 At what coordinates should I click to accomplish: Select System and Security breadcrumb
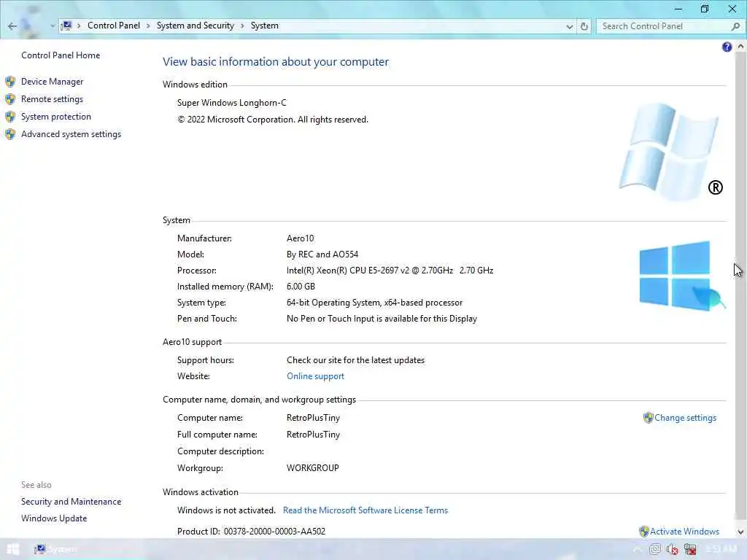(196, 26)
